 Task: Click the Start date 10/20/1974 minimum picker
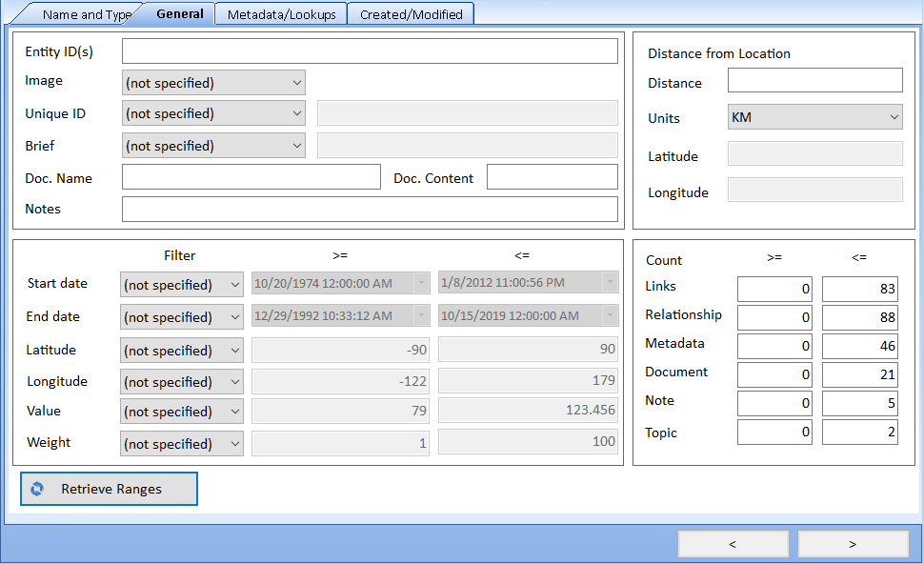341,283
